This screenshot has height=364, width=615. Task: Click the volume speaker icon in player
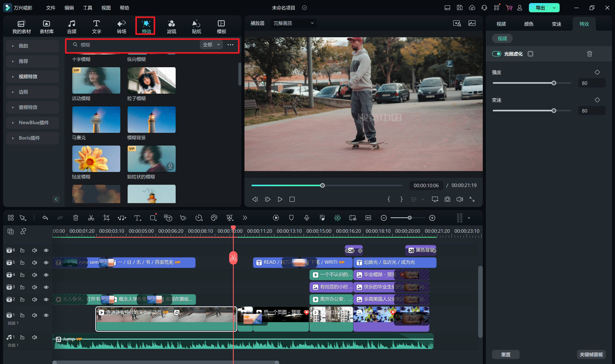point(460,199)
